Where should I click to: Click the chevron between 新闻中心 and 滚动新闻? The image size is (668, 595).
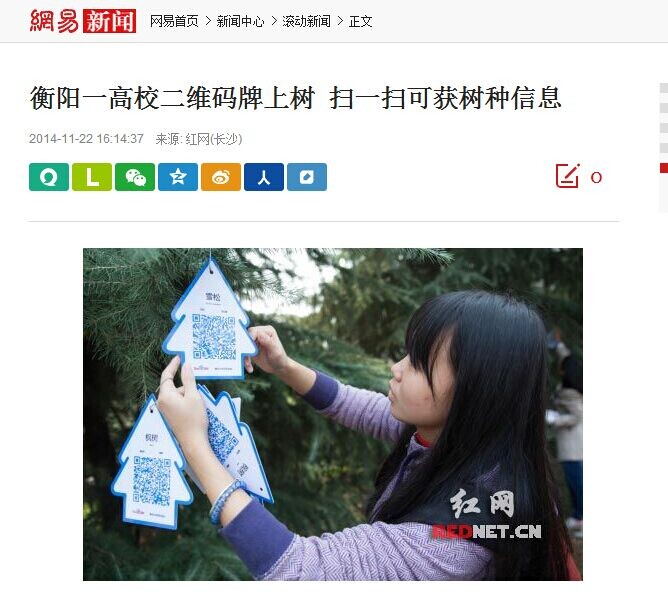coord(274,21)
